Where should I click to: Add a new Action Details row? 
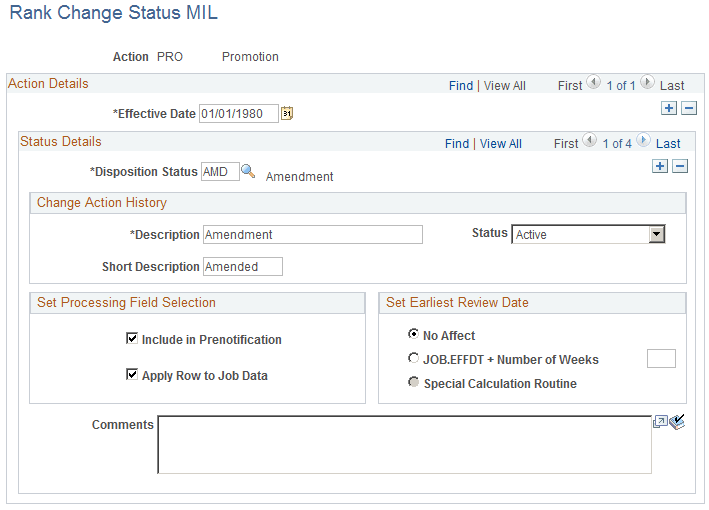point(669,108)
